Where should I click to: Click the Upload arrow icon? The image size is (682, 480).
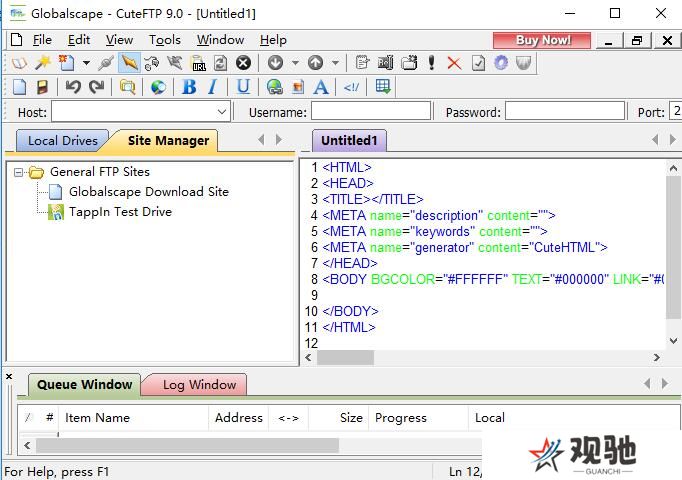[315, 63]
